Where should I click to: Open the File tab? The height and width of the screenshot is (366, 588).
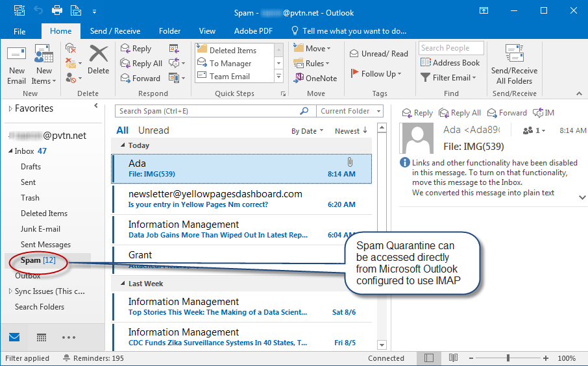click(19, 31)
